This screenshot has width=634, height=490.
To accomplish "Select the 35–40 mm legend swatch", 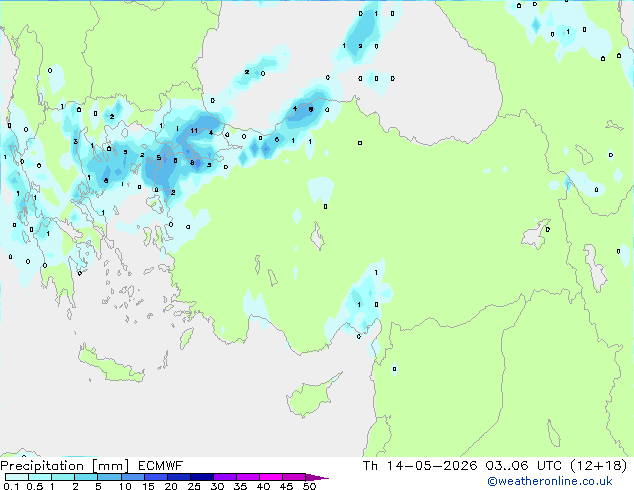I will (248, 477).
